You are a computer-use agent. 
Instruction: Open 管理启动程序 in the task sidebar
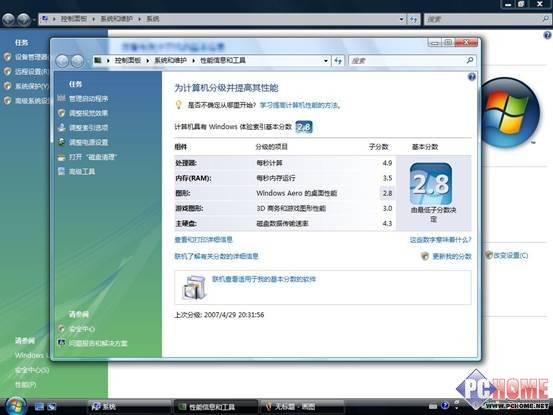tap(88, 99)
